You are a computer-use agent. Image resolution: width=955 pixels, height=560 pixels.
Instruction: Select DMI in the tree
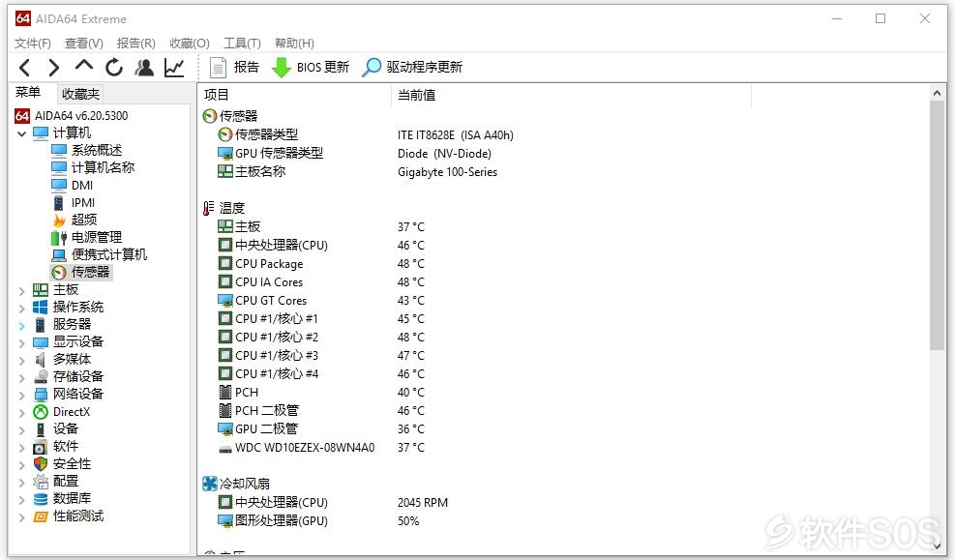click(x=73, y=185)
